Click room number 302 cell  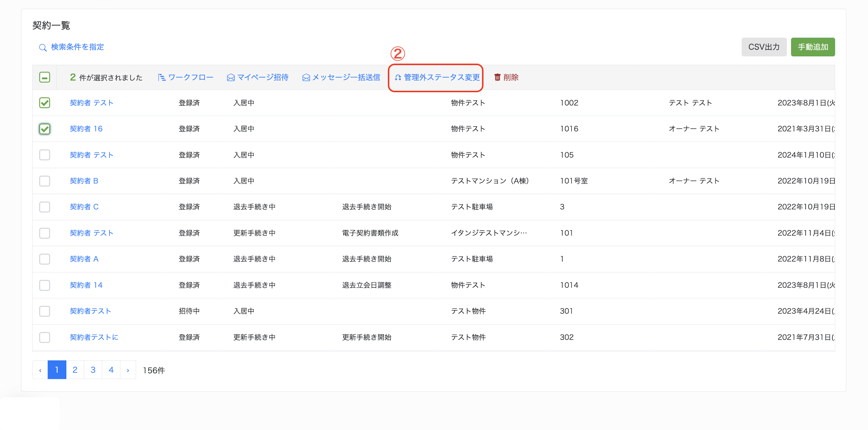point(567,337)
